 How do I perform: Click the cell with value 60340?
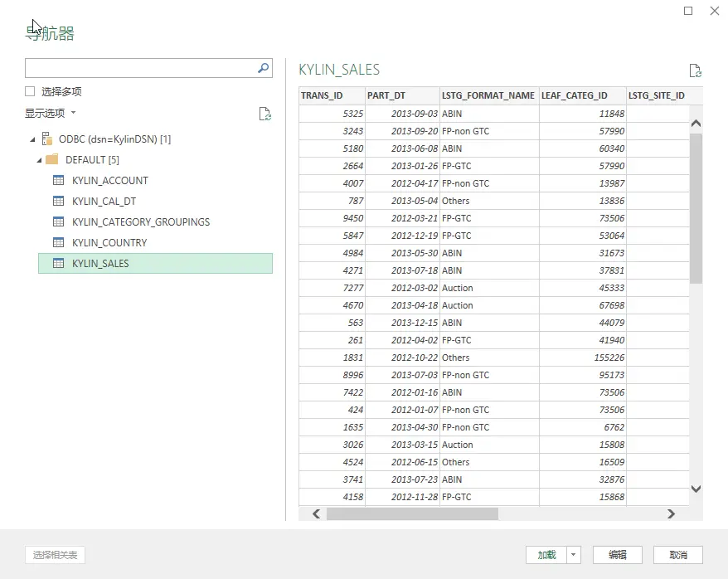(583, 148)
